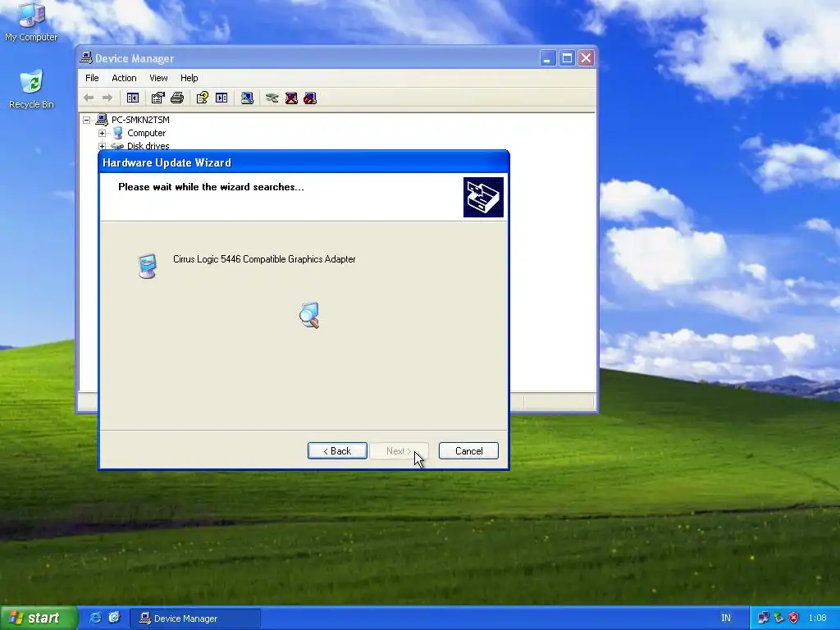
Task: Open the Action menu in Device Manager
Action: [125, 78]
